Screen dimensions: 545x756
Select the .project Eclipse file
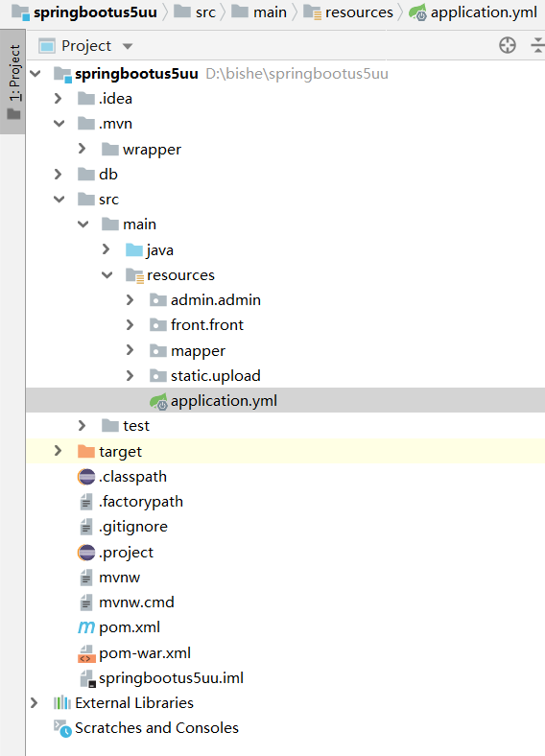[126, 553]
